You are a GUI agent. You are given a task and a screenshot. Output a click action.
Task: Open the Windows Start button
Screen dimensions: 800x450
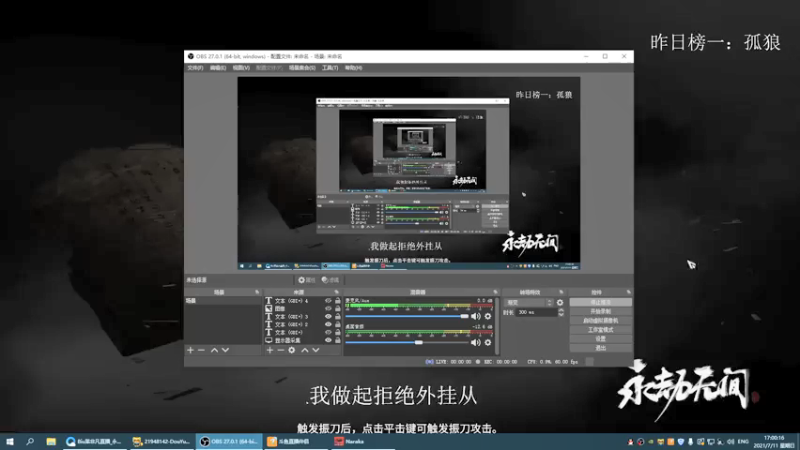point(10,441)
